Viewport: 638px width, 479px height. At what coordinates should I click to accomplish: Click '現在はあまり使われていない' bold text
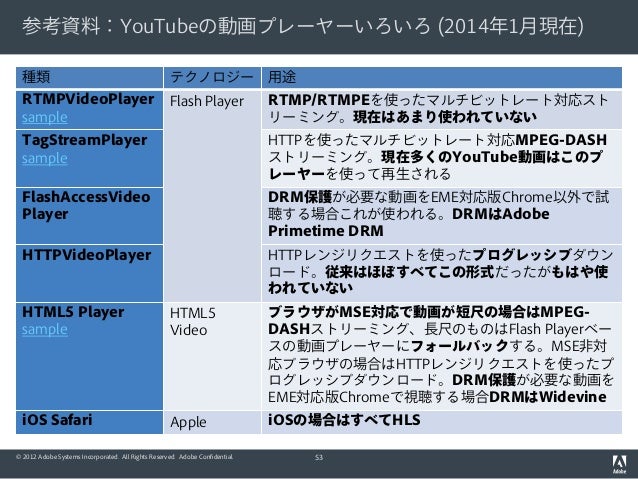pos(445,117)
